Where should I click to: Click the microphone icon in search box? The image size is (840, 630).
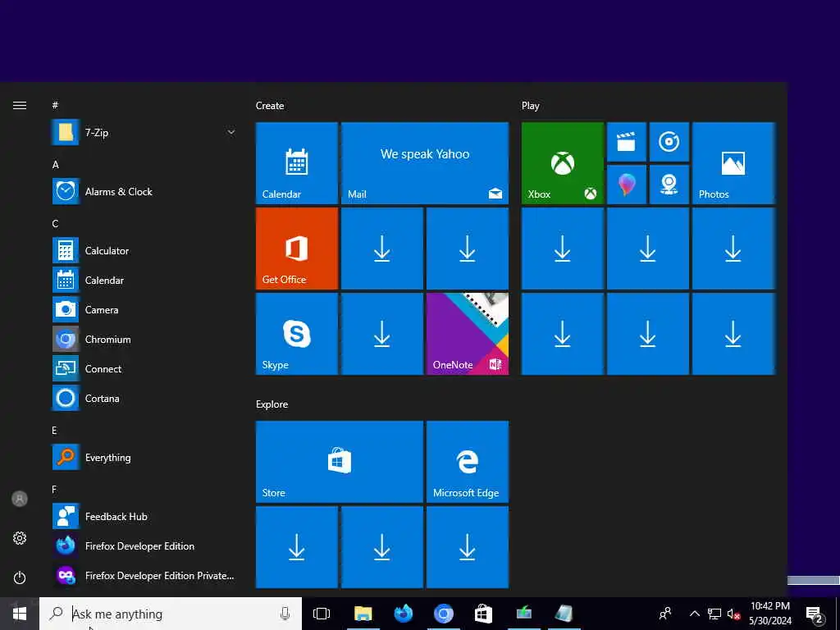coord(285,614)
